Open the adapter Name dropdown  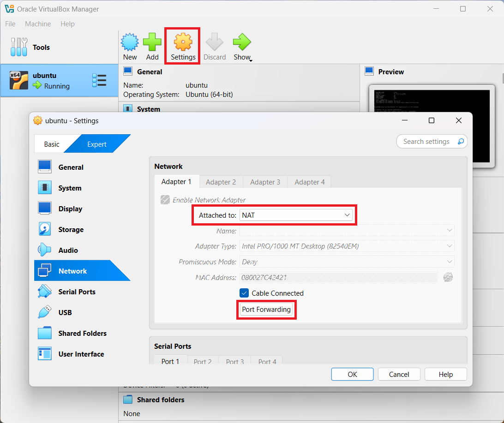tap(347, 230)
